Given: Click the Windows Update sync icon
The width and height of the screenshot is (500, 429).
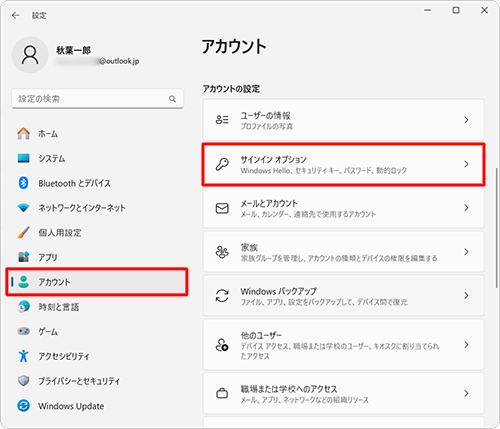Looking at the screenshot, I should [x=24, y=406].
